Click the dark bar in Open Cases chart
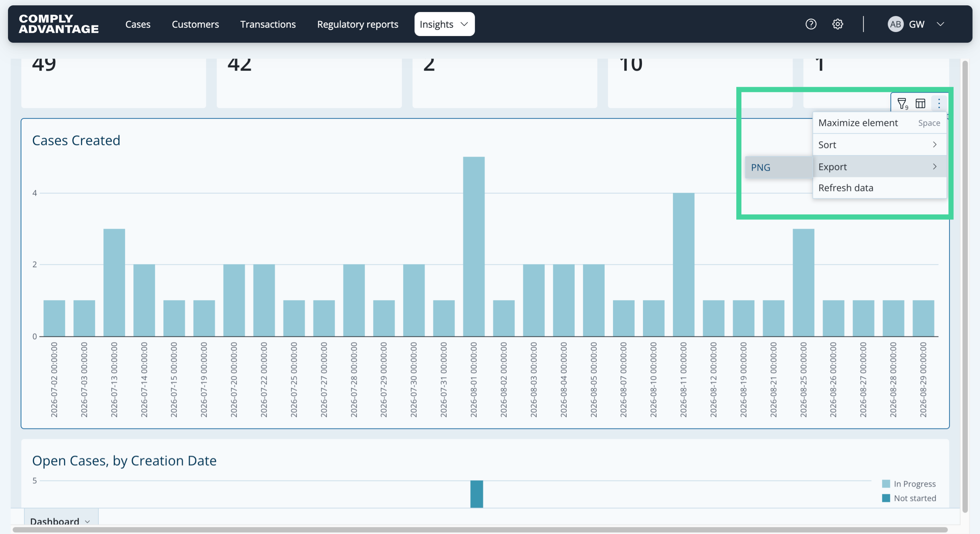Viewport: 980px width, 534px height. [476, 494]
